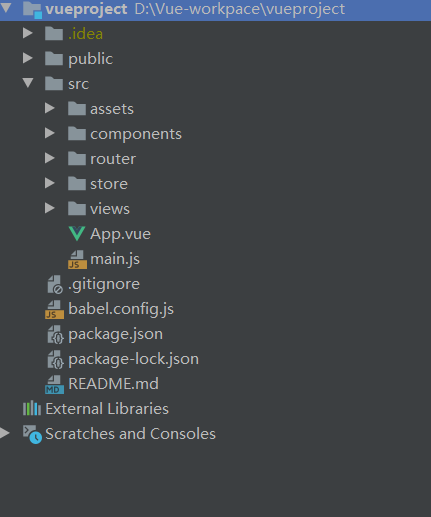This screenshot has height=517, width=431.
Task: Click the .idea folder icon
Action: [x=54, y=33]
